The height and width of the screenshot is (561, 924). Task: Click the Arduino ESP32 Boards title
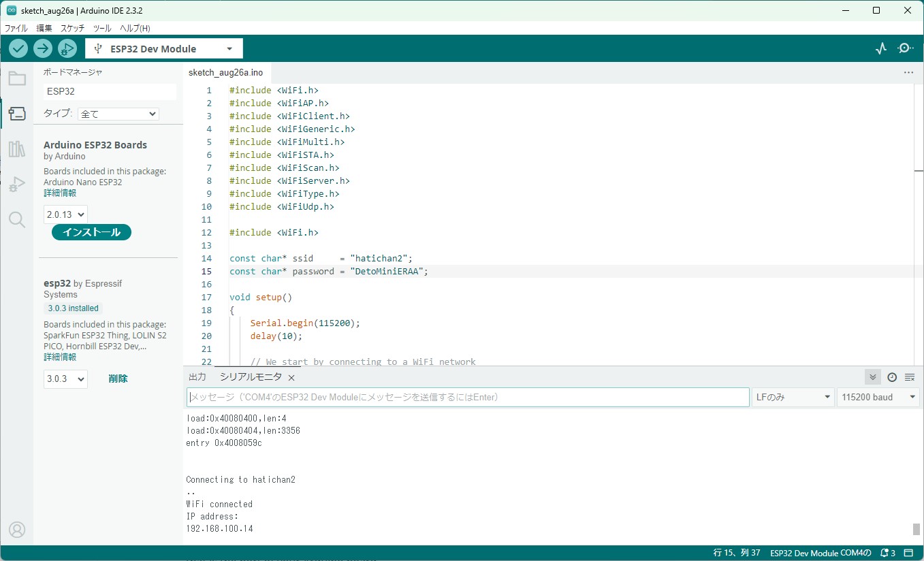click(95, 145)
